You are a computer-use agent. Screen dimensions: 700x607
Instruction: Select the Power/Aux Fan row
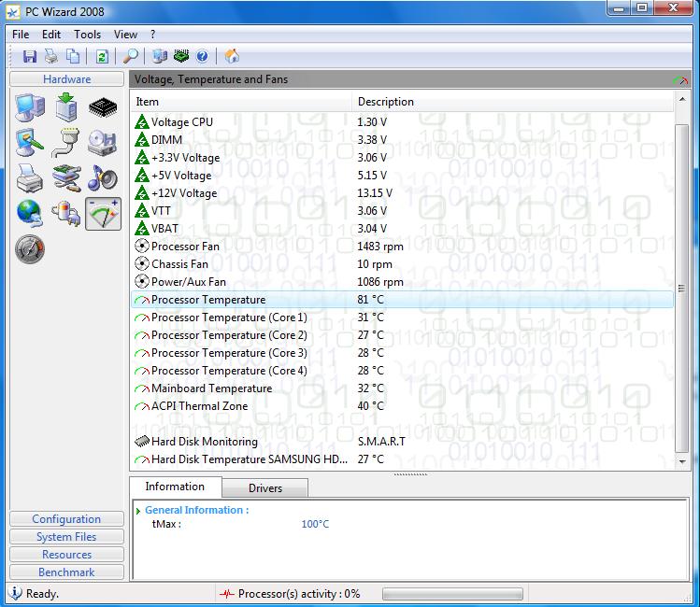click(x=402, y=282)
